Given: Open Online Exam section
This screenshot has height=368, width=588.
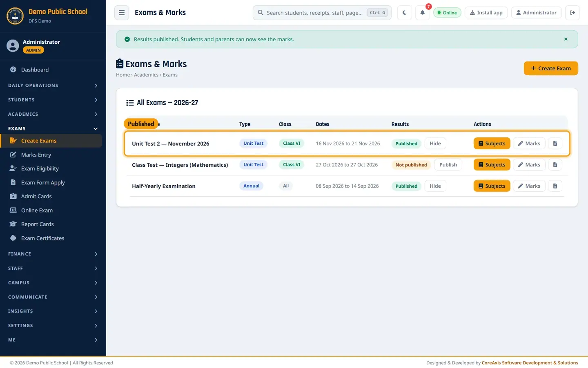Looking at the screenshot, I should (51, 210).
